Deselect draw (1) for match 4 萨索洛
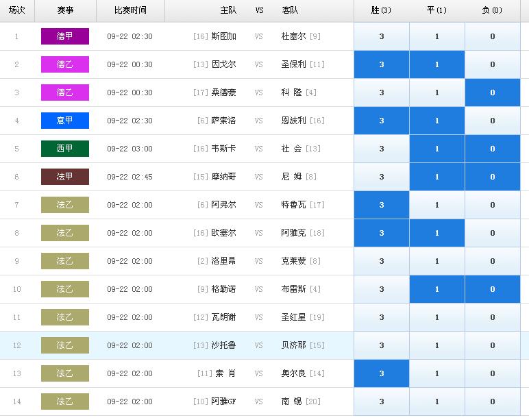The image size is (529, 420). pyautogui.click(x=437, y=121)
